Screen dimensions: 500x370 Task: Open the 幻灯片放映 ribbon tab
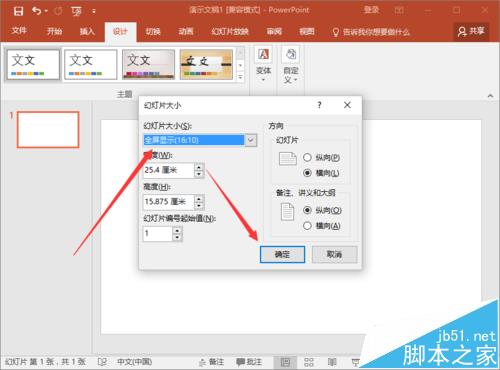[230, 32]
